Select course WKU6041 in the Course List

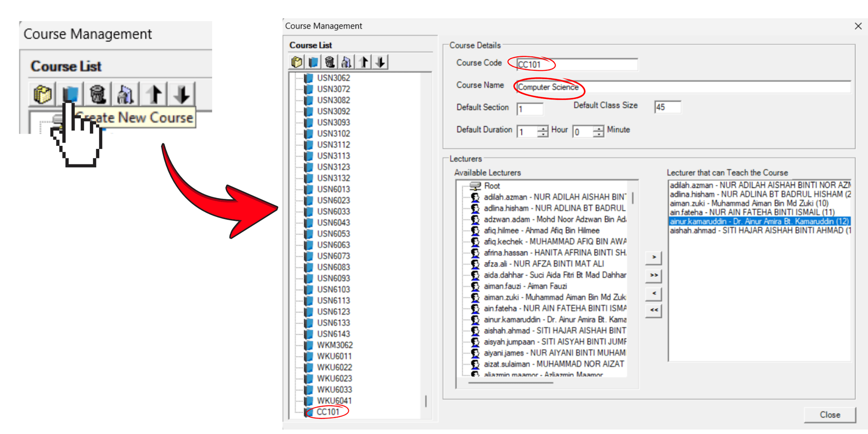point(334,401)
